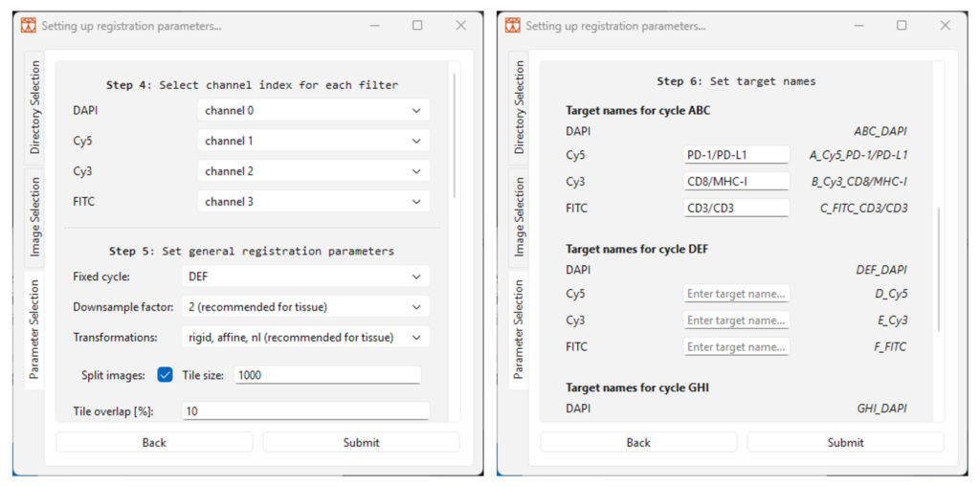Click the Tile size input field
This screenshot has width=980, height=487.
326,375
